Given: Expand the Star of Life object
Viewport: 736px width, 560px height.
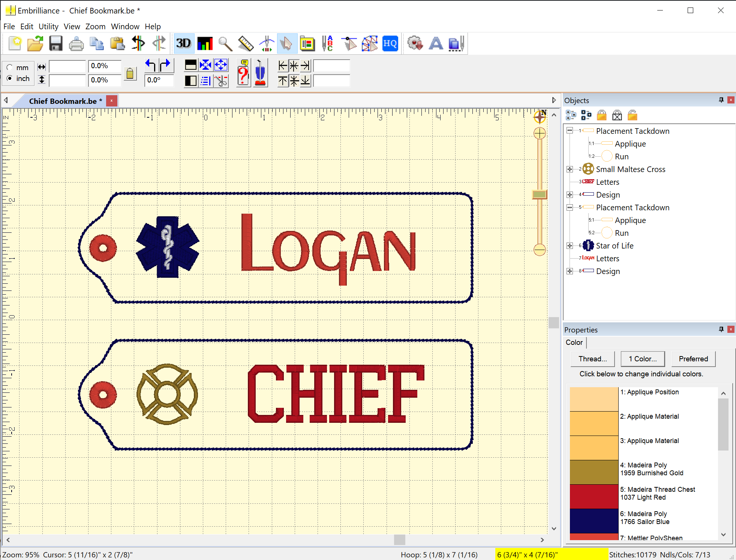Looking at the screenshot, I should click(570, 246).
